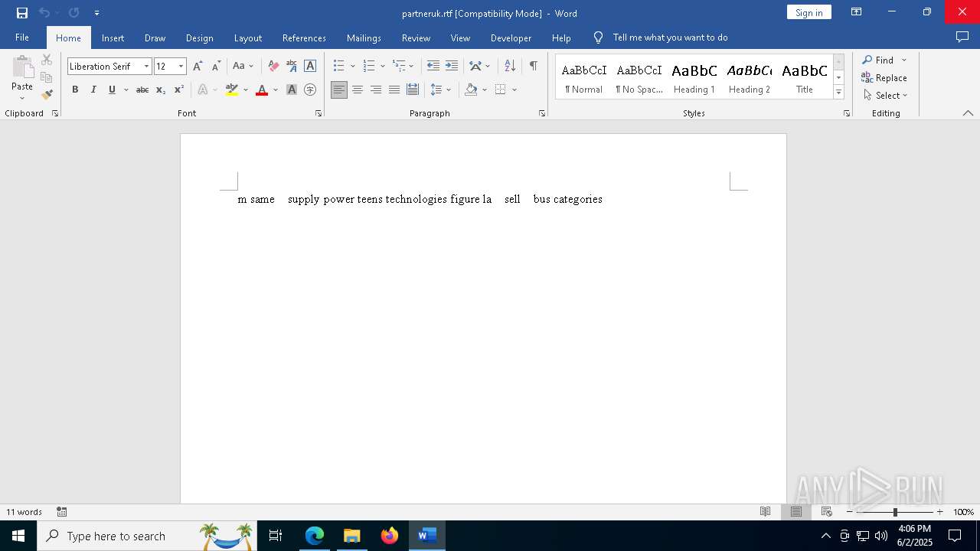The height and width of the screenshot is (551, 980).
Task: Click the Find button
Action: [x=878, y=60]
